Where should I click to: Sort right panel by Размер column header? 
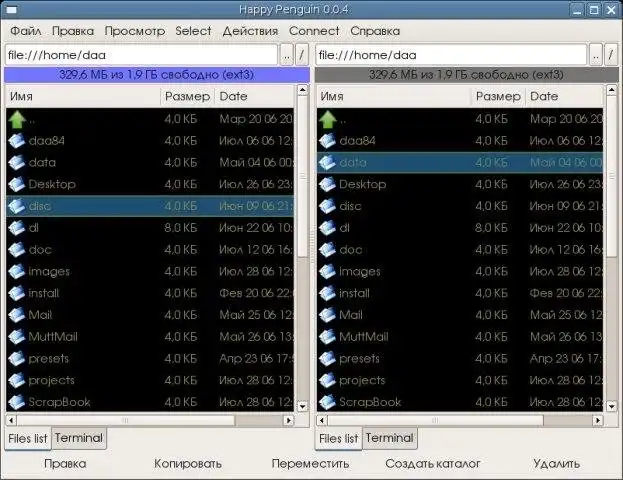click(498, 97)
